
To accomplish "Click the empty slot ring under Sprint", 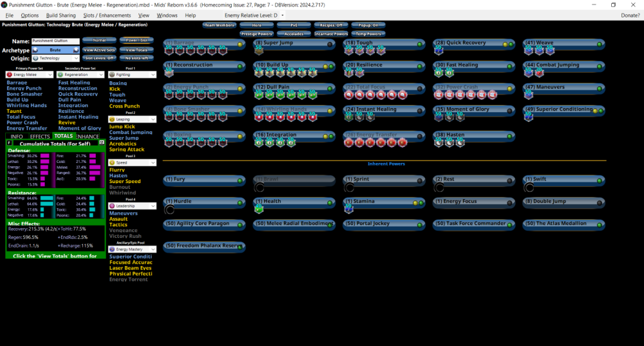I will click(350, 187).
